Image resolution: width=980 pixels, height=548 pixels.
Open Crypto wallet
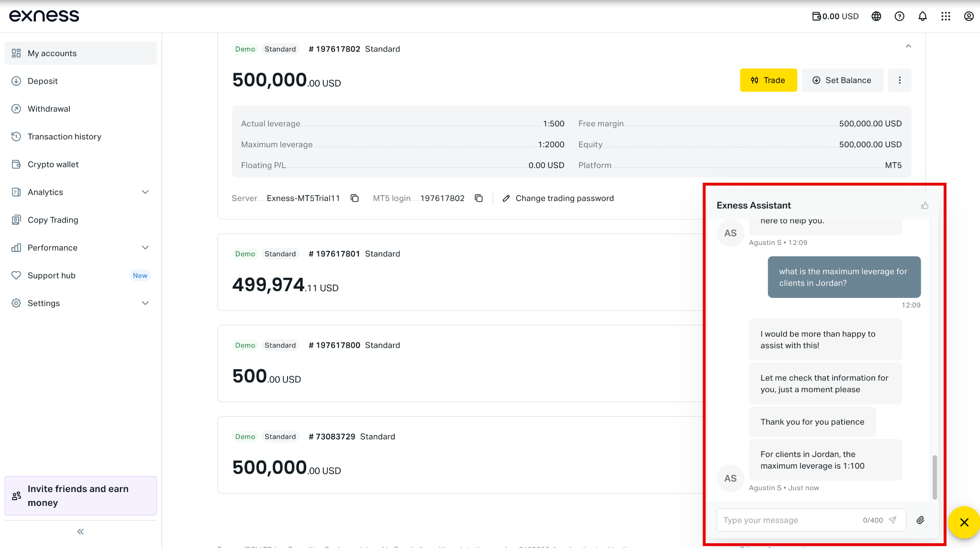pos(81,164)
